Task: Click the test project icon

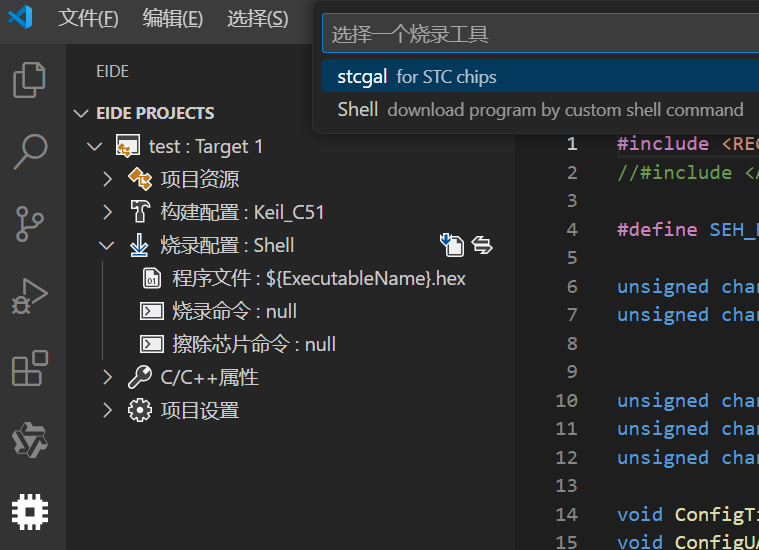Action: (x=127, y=146)
